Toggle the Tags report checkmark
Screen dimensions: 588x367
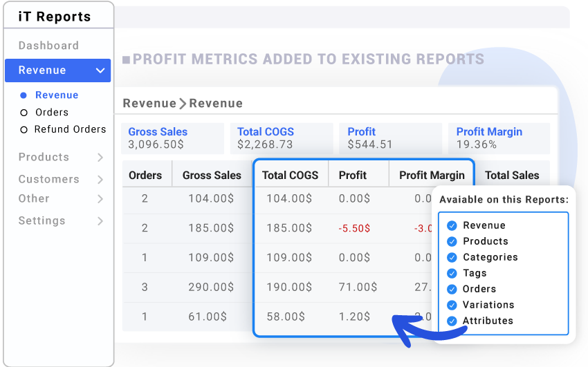[x=452, y=274]
